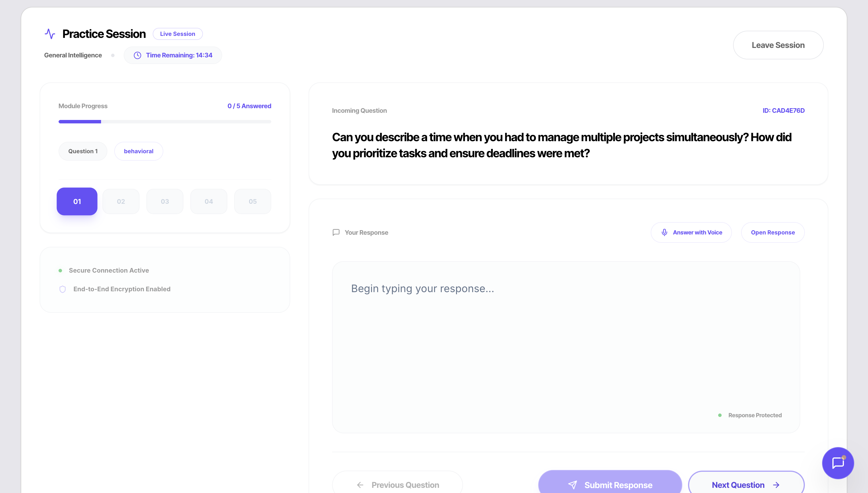Click the Live Session badge

pyautogui.click(x=177, y=34)
